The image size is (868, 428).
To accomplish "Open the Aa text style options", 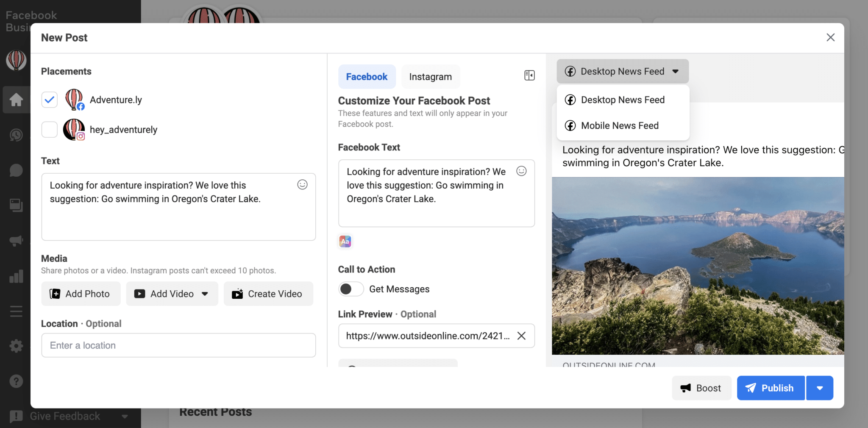I will point(344,241).
